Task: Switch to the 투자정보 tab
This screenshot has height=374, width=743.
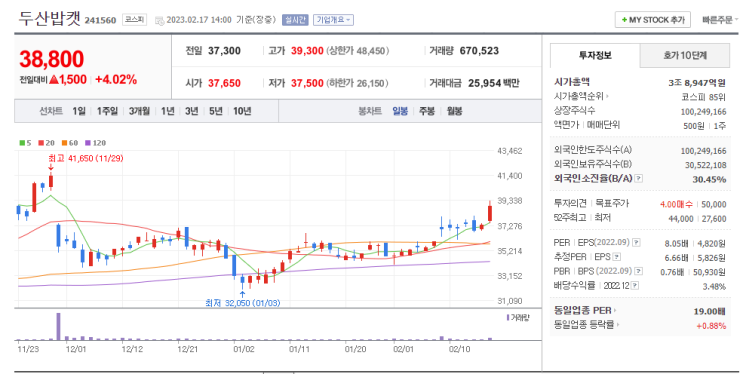Action: click(x=595, y=55)
